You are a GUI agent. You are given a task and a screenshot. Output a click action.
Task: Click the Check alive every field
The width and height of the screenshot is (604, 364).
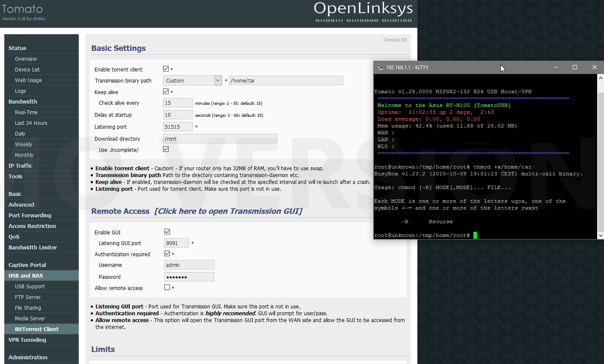[x=178, y=103]
